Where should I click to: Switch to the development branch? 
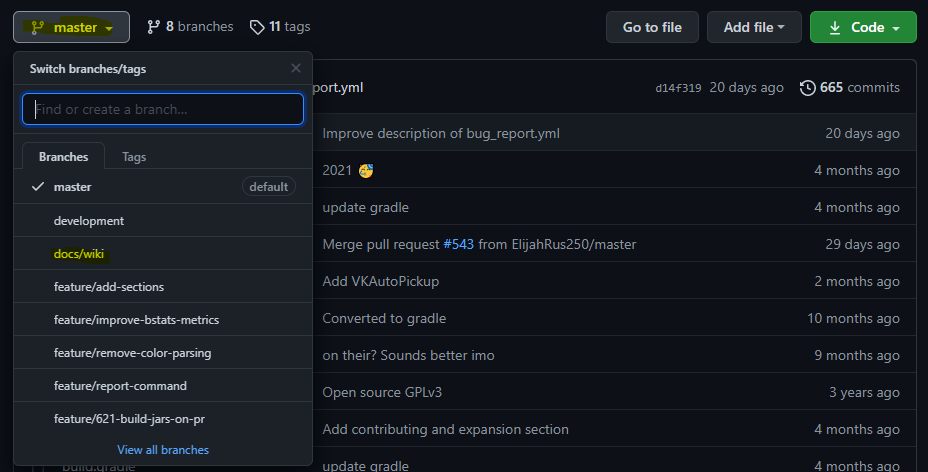[x=163, y=221]
